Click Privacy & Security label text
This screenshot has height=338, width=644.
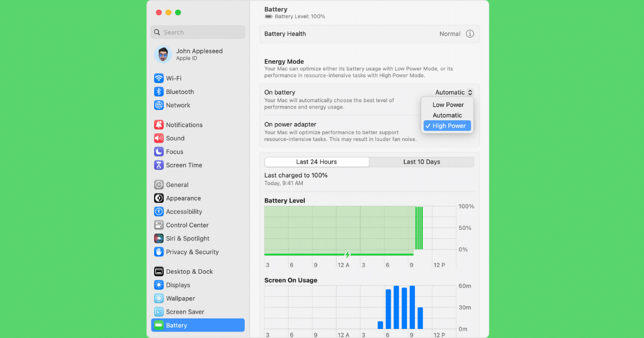[x=192, y=252]
